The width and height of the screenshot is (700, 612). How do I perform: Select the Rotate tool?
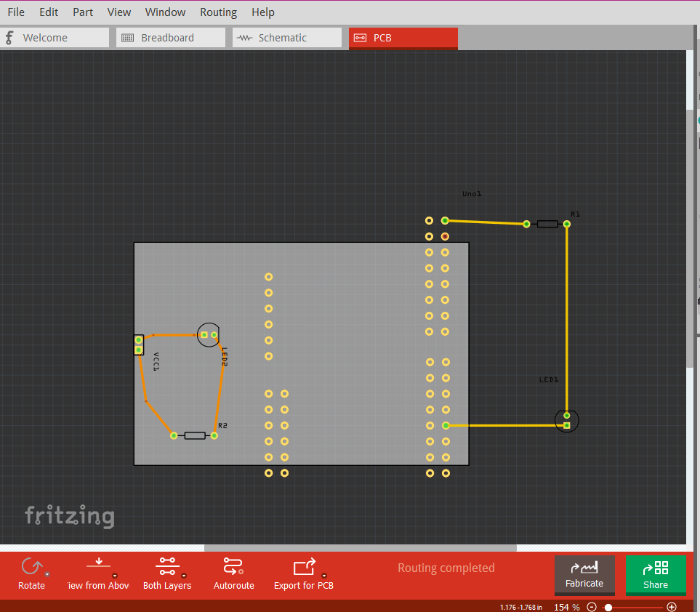(31, 567)
